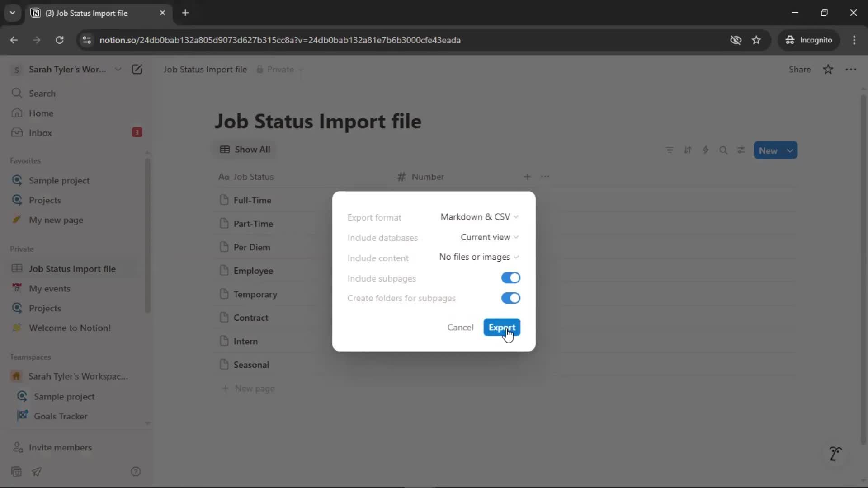868x488 pixels.
Task: Open Notion AI assistant floating icon
Action: (x=835, y=453)
